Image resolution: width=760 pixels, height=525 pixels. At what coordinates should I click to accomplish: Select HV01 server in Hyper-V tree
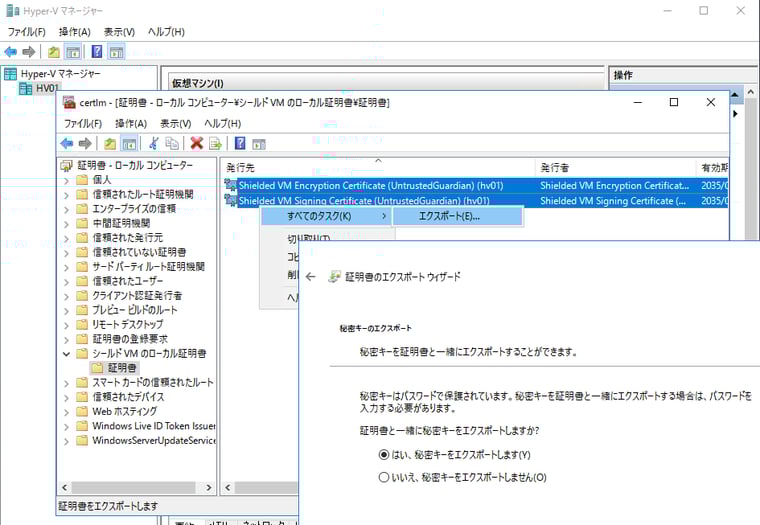(39, 88)
